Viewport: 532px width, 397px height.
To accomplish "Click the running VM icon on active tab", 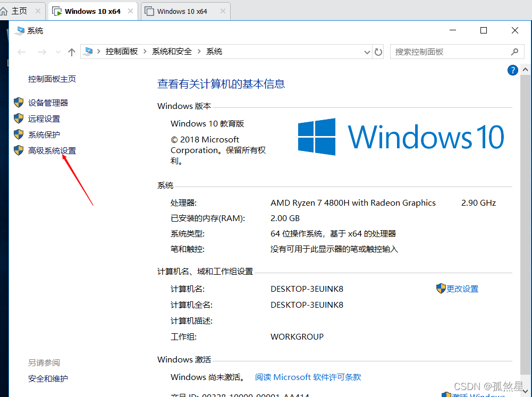I will tap(57, 11).
